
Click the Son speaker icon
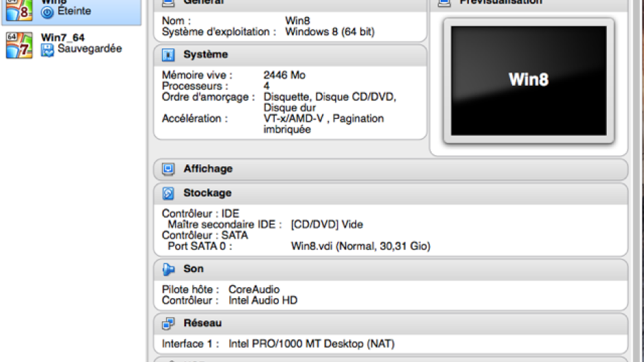tap(168, 269)
